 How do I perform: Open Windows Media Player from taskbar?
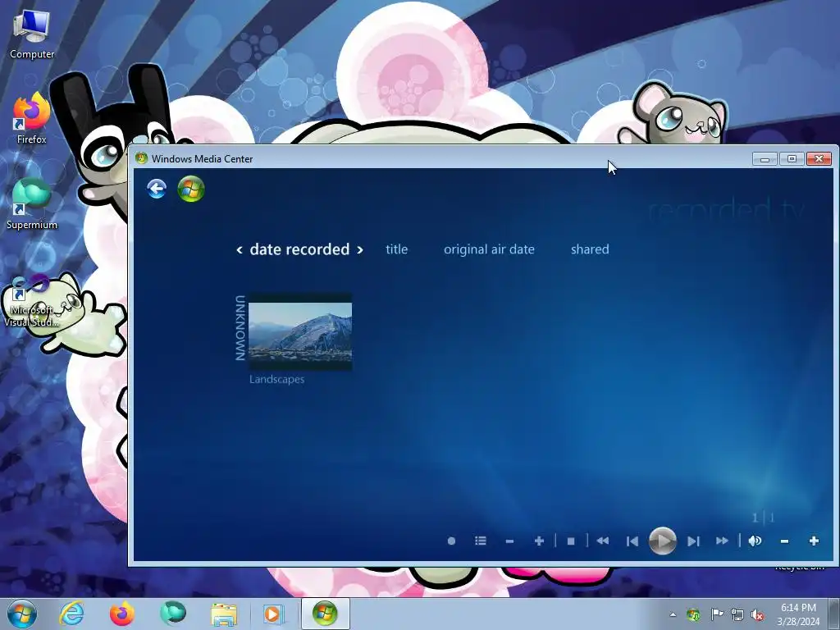tap(274, 614)
